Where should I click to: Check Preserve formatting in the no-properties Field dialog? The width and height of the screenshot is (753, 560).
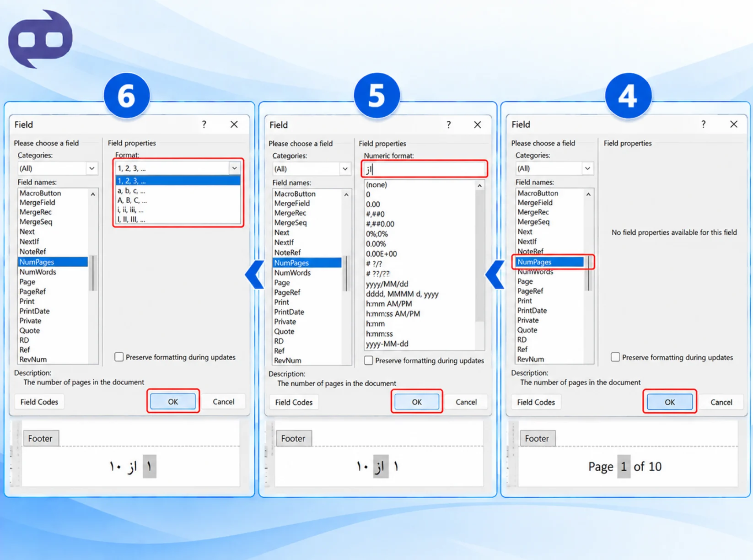615,357
